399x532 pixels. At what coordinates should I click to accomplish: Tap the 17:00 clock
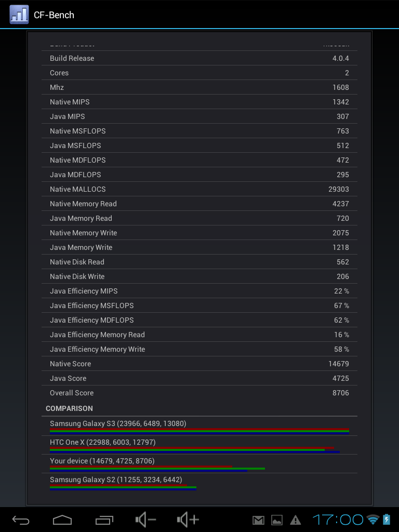338,520
